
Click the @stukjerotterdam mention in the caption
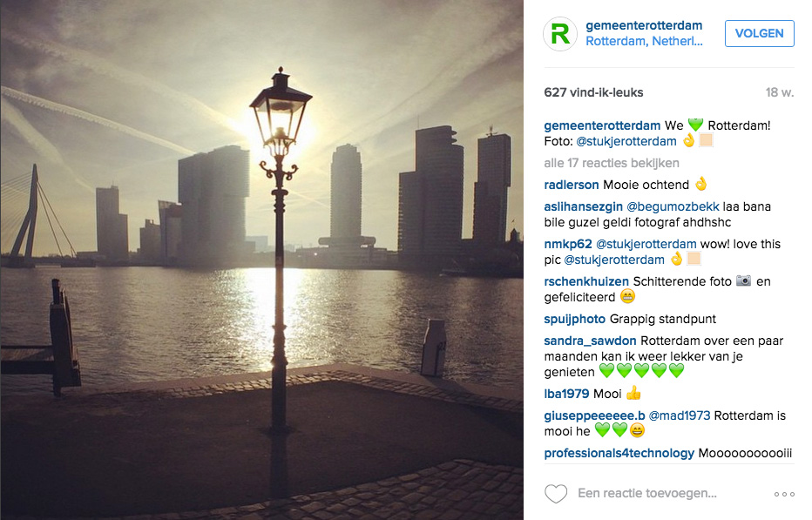[x=626, y=141]
